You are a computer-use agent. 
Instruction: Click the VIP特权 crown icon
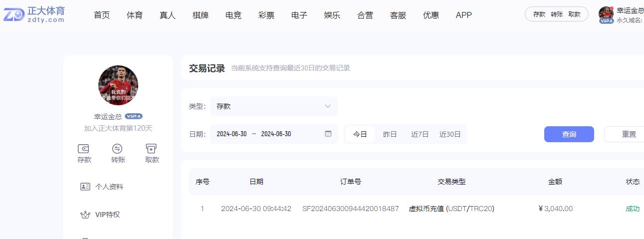click(85, 215)
